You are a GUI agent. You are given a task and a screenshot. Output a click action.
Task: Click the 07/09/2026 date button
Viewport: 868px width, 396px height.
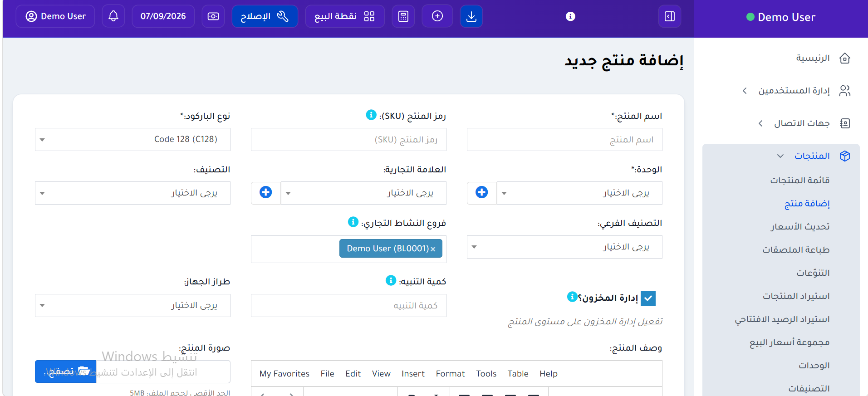[x=163, y=16]
